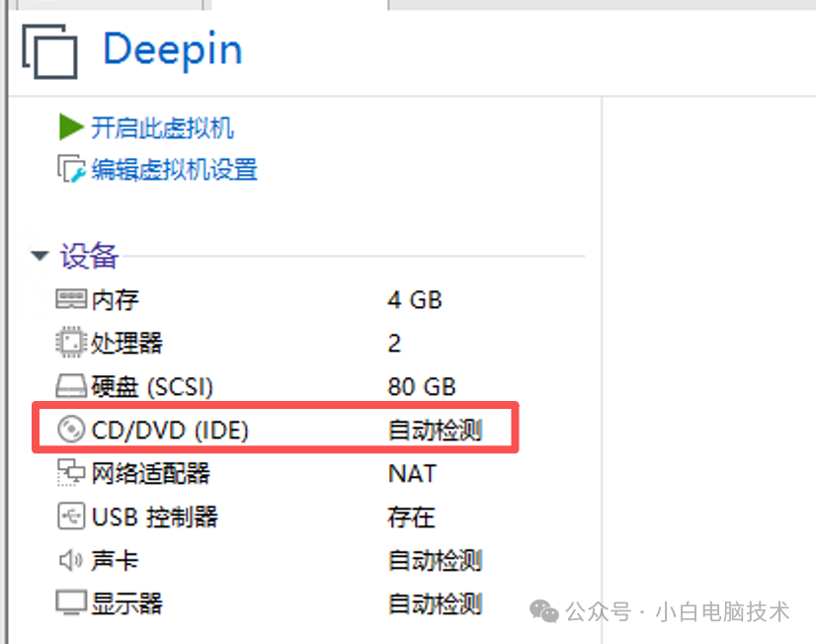Click the memory chip icon

pos(71,299)
